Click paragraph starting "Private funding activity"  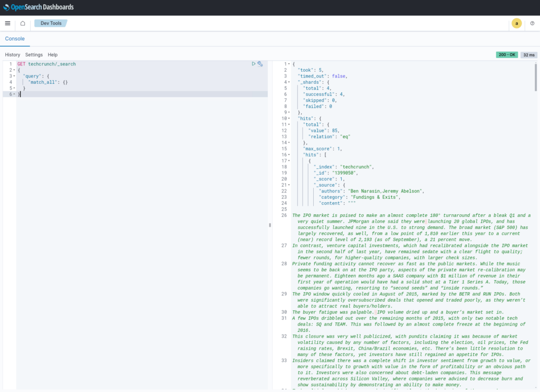pos(409,276)
